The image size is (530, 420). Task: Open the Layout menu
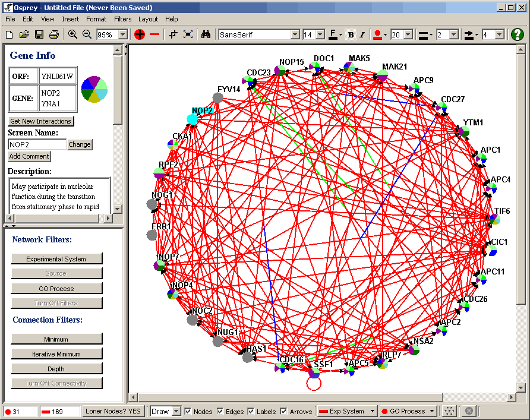click(x=148, y=19)
